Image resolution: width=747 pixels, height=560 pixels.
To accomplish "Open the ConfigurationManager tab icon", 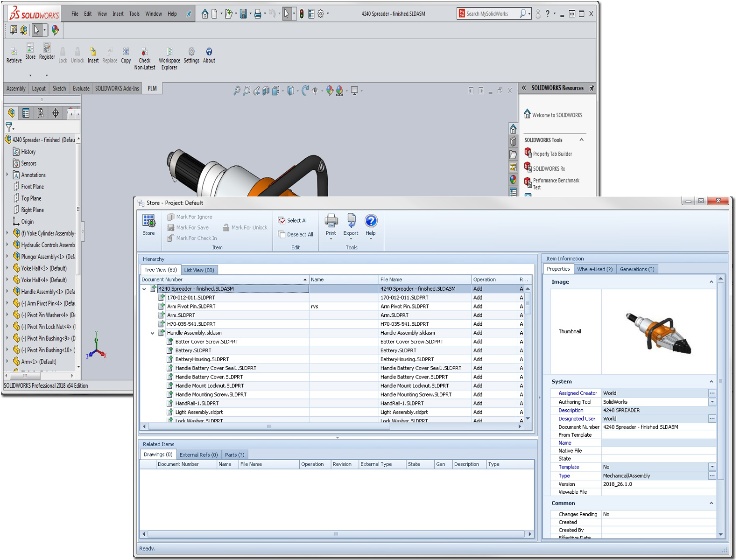I will point(41,113).
